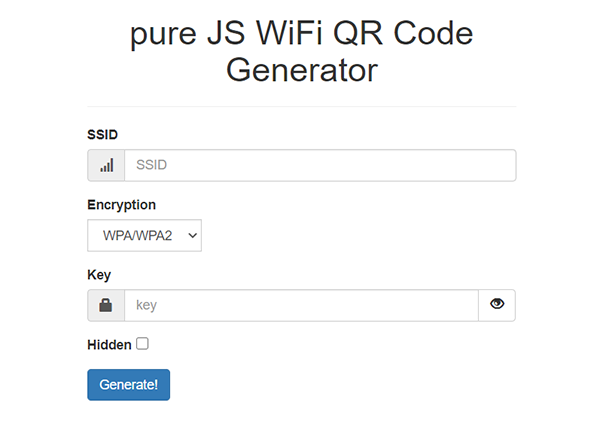Show the key using the eye icon
Viewport: 600px width, 421px height.
point(497,305)
